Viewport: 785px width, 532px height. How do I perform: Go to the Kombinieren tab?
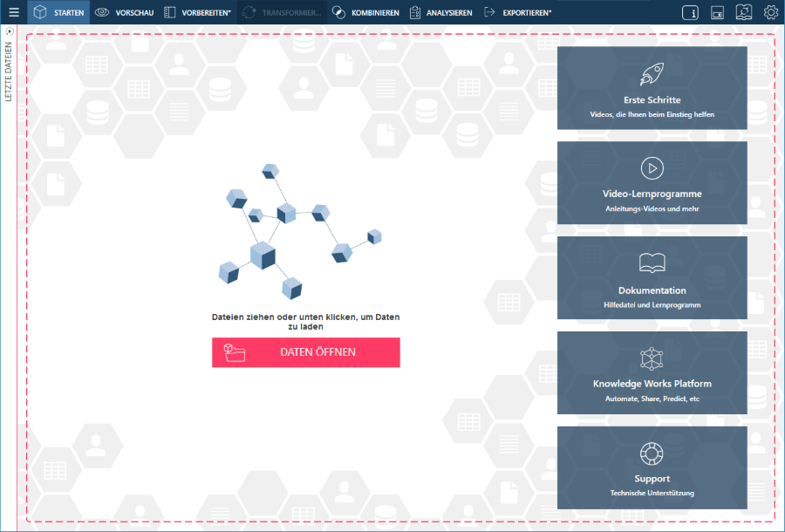point(365,12)
